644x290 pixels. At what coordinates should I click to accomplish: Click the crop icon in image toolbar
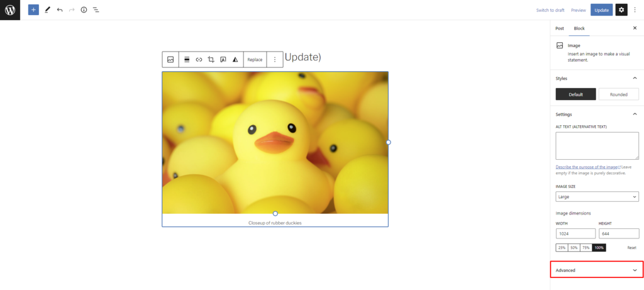click(211, 60)
